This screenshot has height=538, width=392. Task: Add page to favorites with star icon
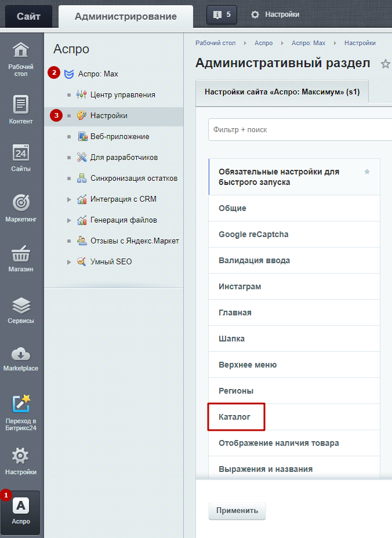(x=385, y=64)
